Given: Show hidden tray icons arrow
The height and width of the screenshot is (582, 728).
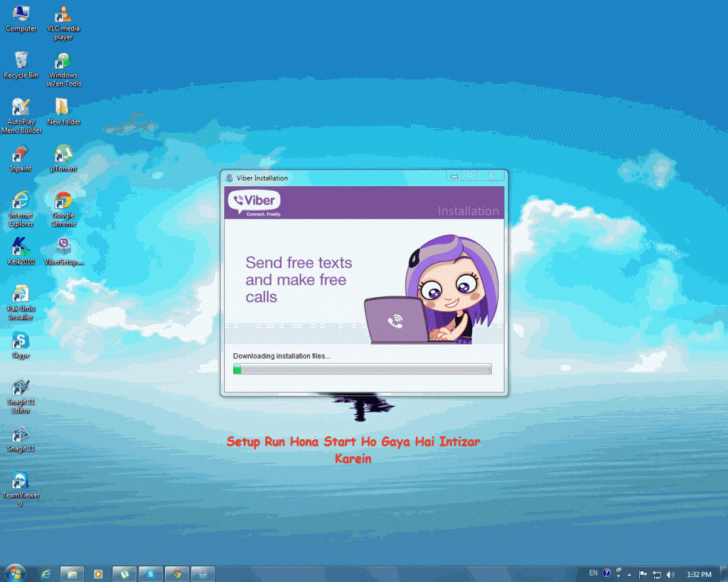Looking at the screenshot, I should point(629,575).
